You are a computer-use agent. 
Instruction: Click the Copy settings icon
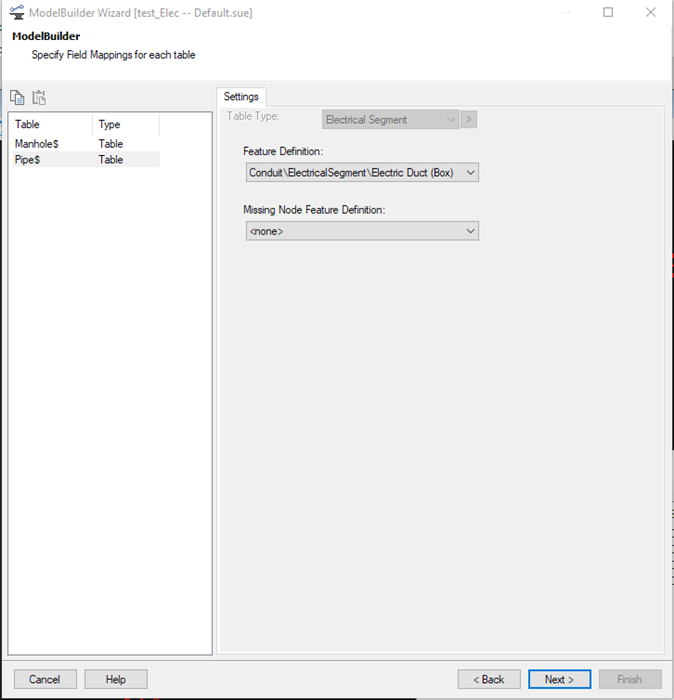click(x=17, y=97)
